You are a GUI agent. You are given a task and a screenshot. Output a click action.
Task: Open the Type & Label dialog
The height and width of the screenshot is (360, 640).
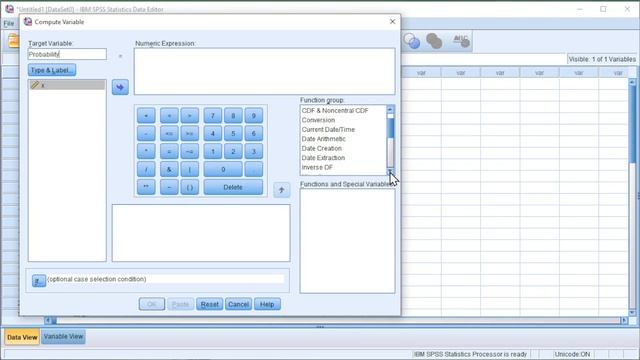tap(52, 70)
